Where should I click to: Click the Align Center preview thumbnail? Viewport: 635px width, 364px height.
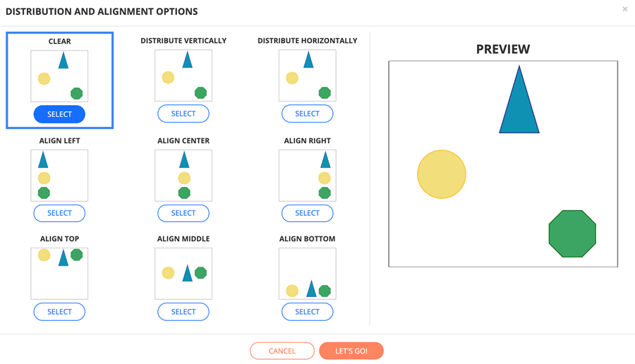click(183, 176)
